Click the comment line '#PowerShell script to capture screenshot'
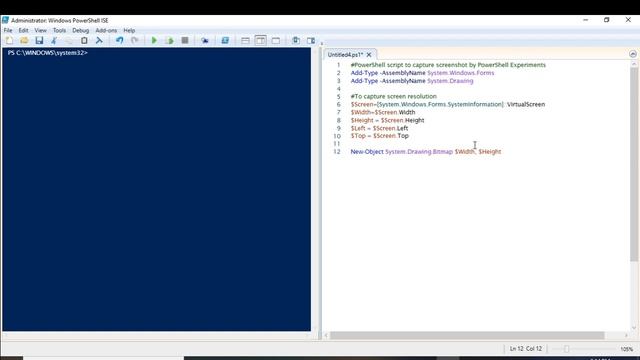 click(448, 65)
